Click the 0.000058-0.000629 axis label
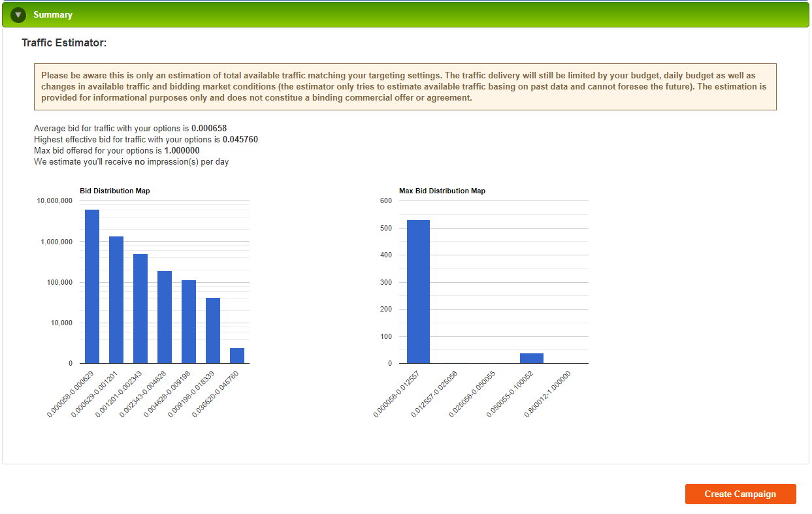This screenshot has height=514, width=812. tap(72, 394)
